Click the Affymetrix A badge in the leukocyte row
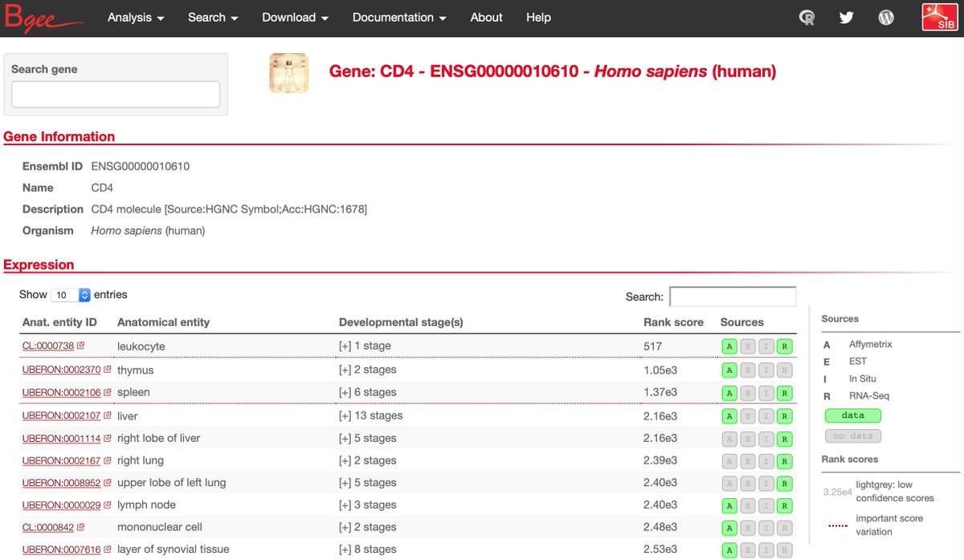The image size is (964, 560). click(x=729, y=347)
